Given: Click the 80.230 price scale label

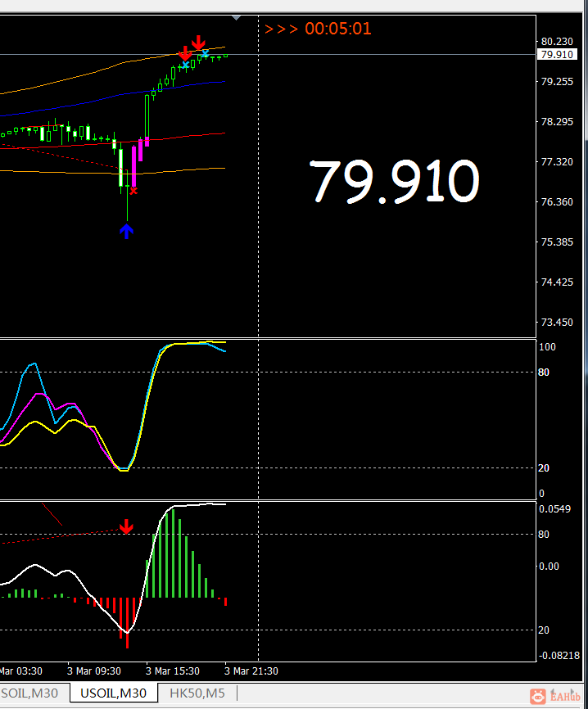Looking at the screenshot, I should tap(557, 42).
